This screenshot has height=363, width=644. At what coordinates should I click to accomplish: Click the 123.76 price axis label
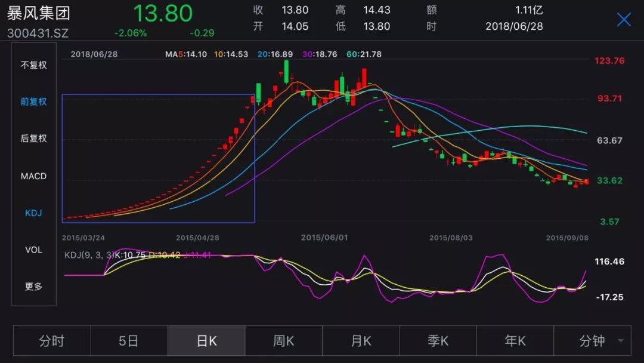[x=609, y=61]
